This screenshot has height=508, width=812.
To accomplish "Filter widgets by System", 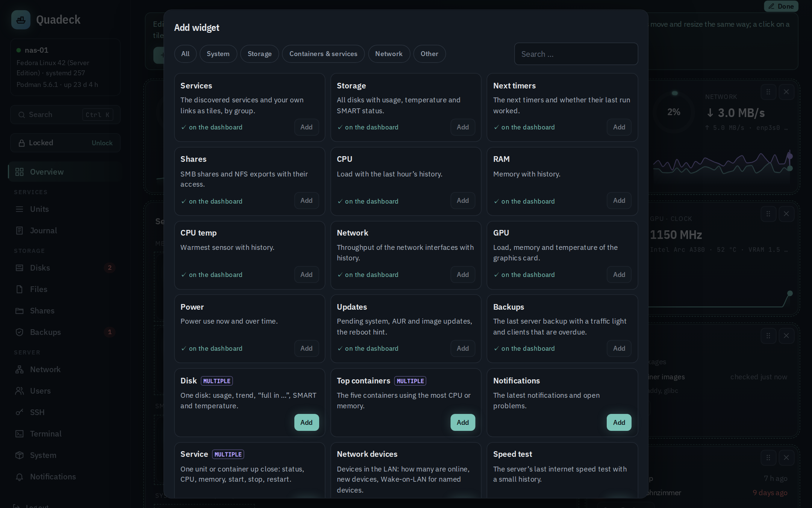I will coord(218,54).
